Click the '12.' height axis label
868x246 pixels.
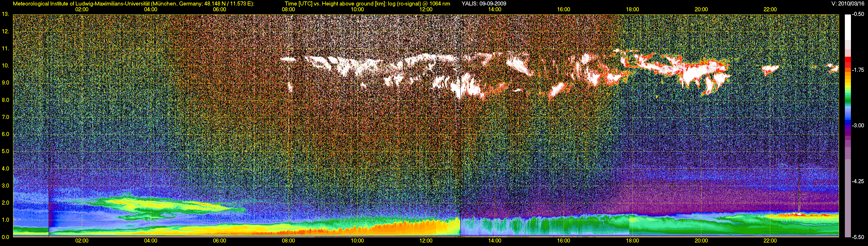(x=5, y=31)
